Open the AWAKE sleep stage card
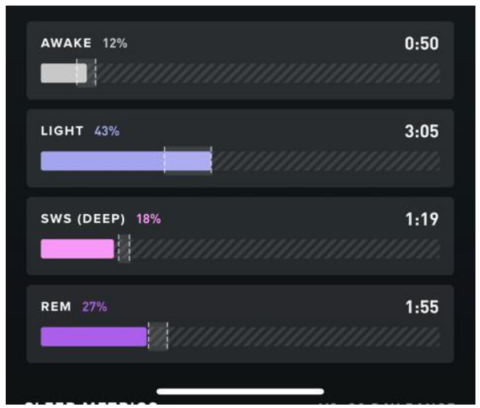The height and width of the screenshot is (408, 480). pyautogui.click(x=240, y=60)
